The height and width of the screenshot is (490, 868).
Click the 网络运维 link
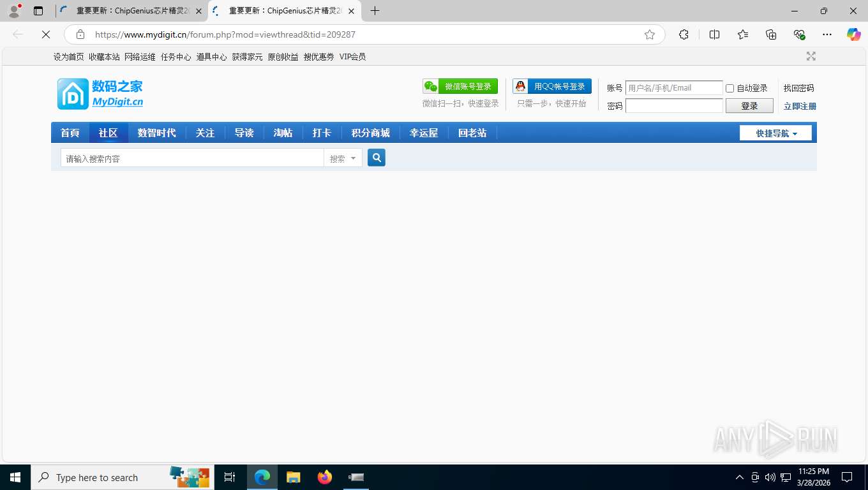[x=140, y=57]
